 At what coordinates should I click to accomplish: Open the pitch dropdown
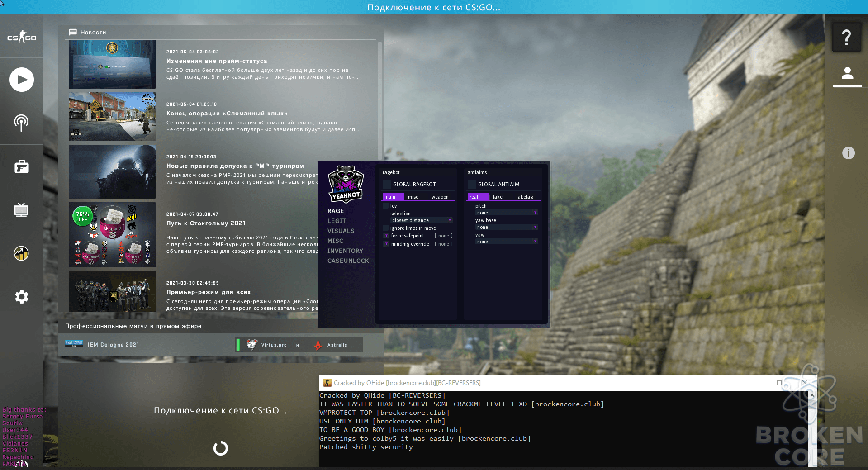(x=507, y=213)
